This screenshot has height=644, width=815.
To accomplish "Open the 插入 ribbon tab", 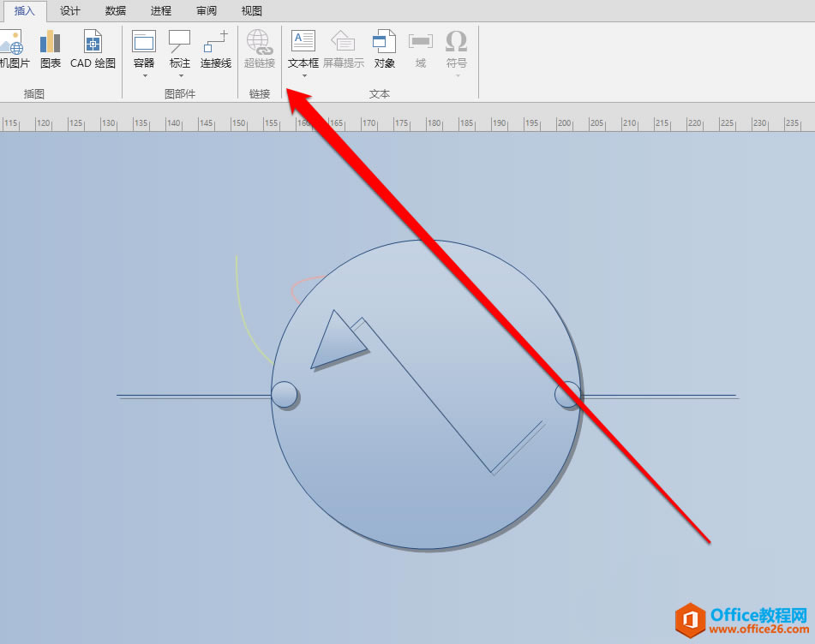I will [24, 10].
